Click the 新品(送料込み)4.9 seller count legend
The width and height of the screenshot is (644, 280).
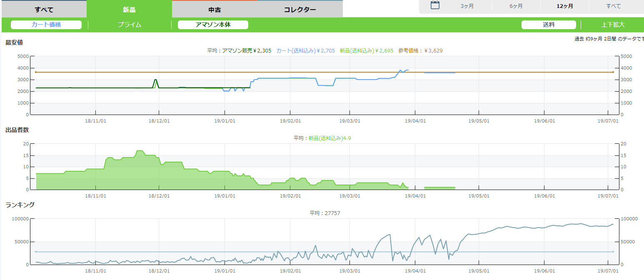[x=329, y=138]
